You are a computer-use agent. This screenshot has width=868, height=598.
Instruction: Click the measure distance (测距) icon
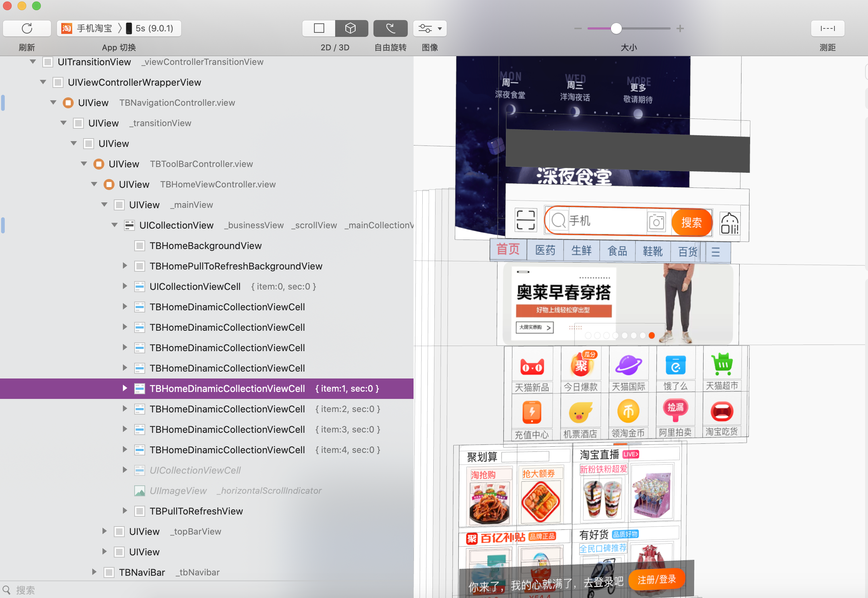coord(828,28)
